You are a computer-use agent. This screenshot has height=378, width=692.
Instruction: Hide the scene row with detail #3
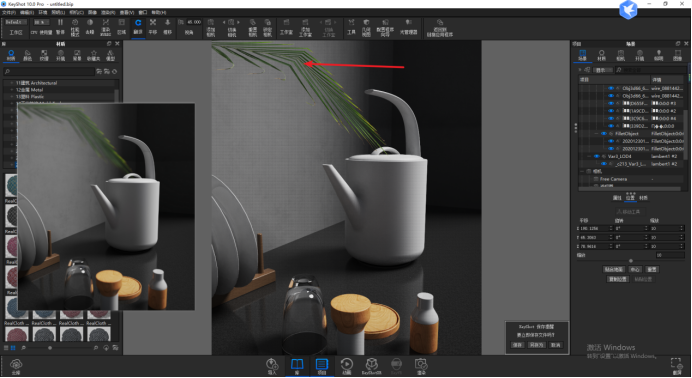(611, 103)
